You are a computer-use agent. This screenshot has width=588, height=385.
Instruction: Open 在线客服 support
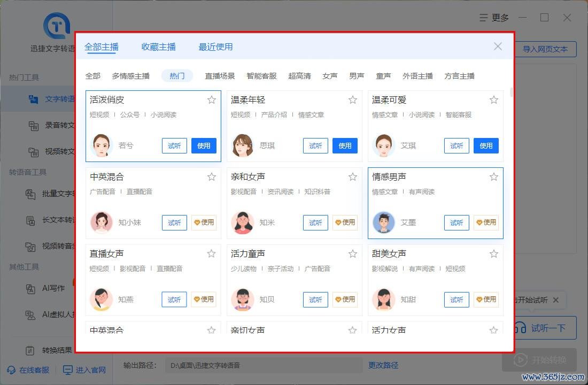click(x=28, y=369)
